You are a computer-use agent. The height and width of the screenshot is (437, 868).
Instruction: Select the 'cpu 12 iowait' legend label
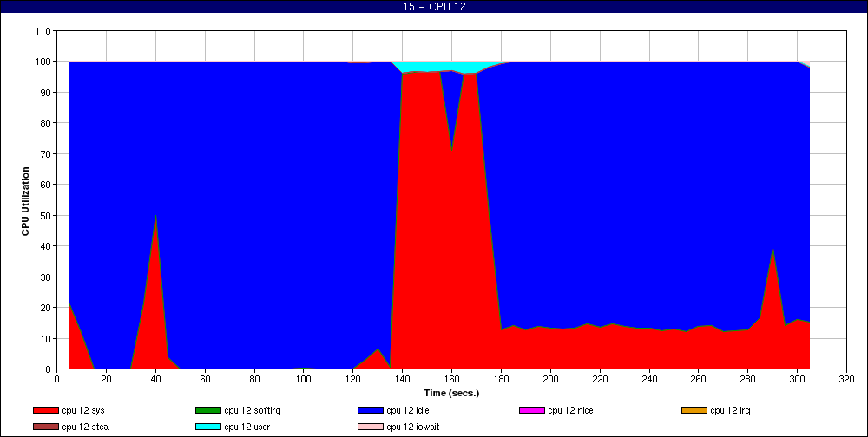[x=413, y=427]
